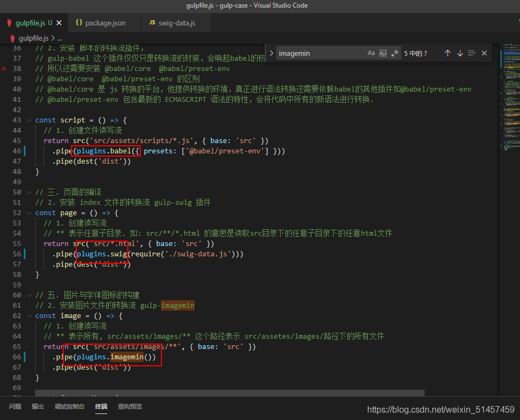Toggle Find in Selection icon
This screenshot has width=520, height=420.
[x=472, y=53]
